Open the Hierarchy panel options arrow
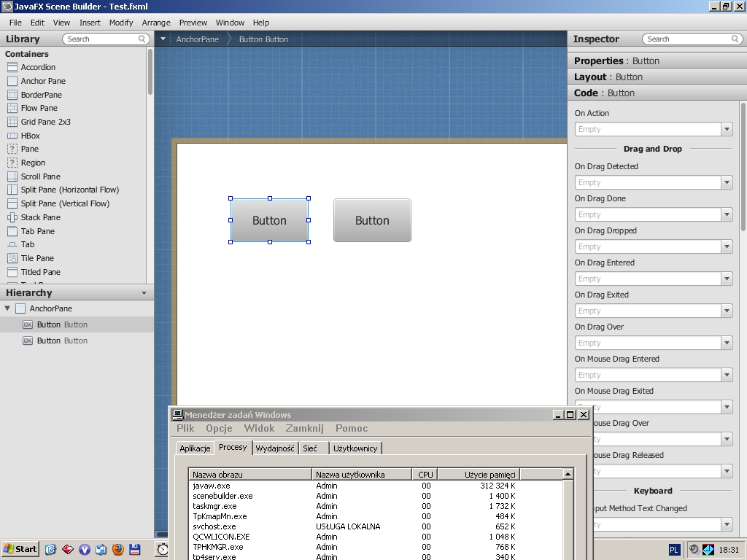The width and height of the screenshot is (747, 560). click(x=144, y=293)
